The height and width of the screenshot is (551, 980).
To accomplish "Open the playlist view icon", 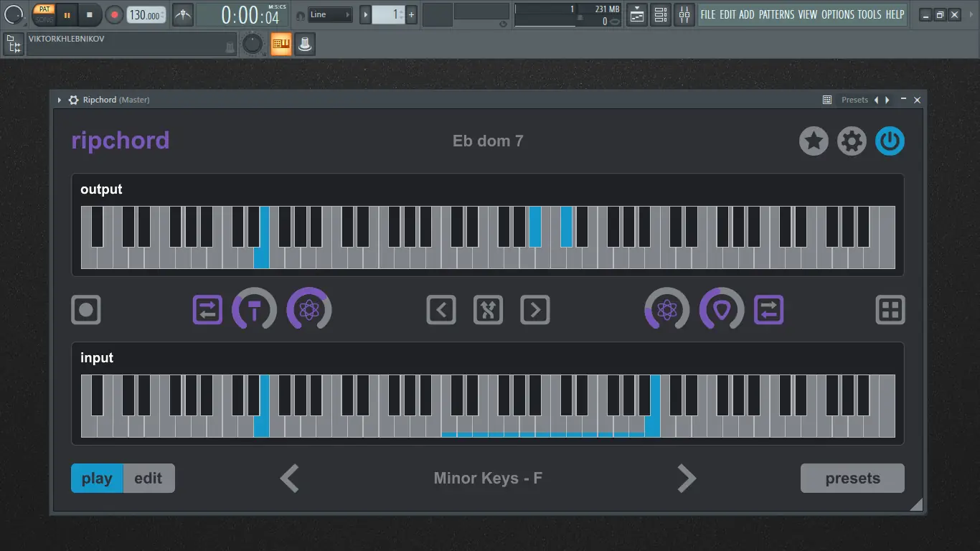I will pos(637,14).
